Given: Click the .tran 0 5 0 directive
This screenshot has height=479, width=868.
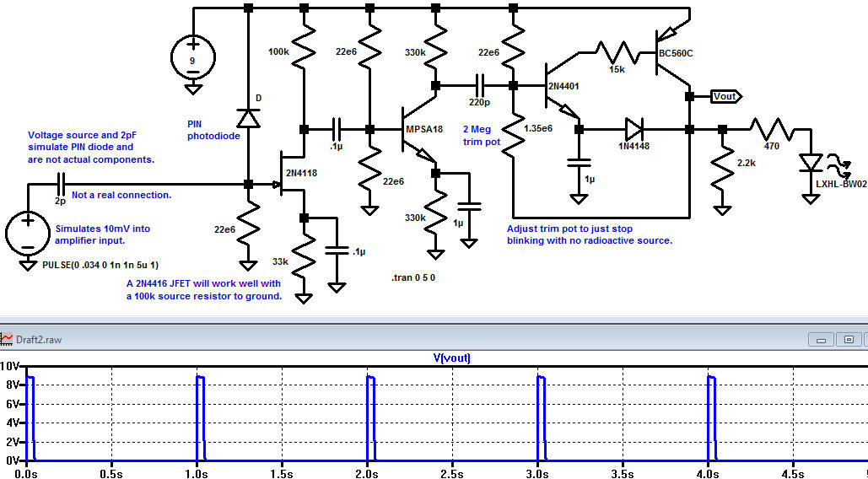Looking at the screenshot, I should (x=413, y=277).
